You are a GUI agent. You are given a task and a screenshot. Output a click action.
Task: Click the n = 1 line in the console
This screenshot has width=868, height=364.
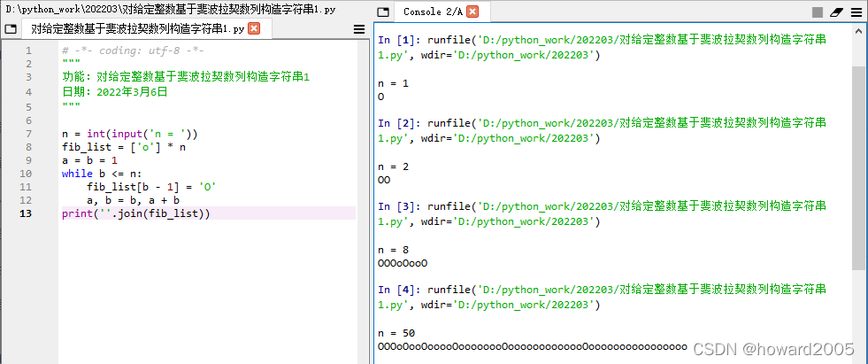point(394,83)
